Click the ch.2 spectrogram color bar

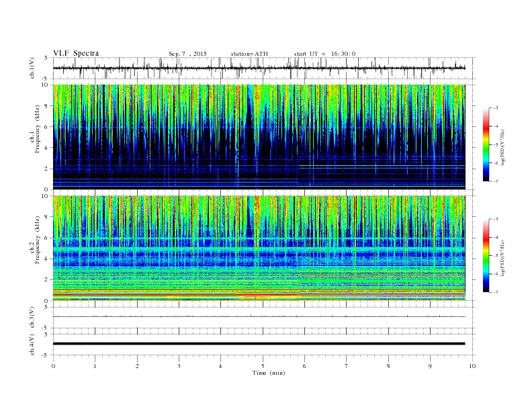point(486,256)
